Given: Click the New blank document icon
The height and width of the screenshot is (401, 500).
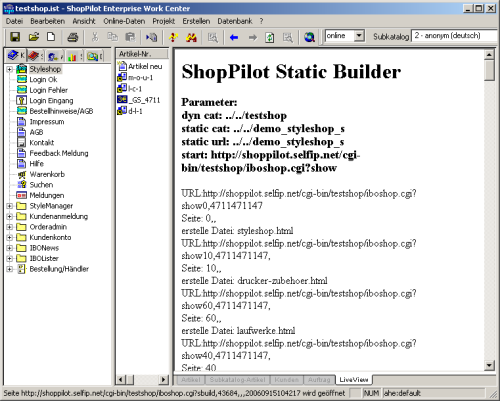Looking at the screenshot, I should click(x=51, y=37).
